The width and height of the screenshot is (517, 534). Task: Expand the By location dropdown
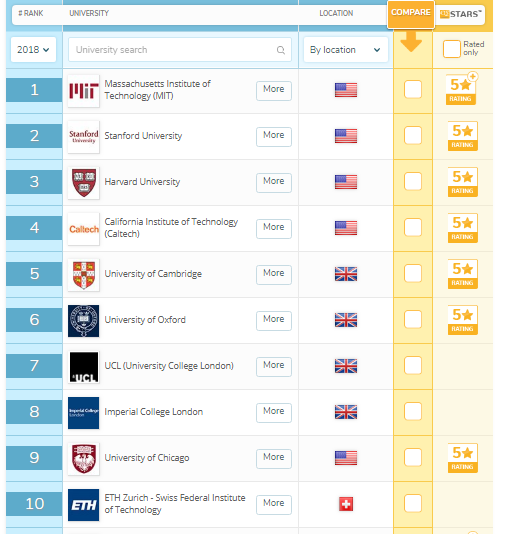(x=345, y=50)
